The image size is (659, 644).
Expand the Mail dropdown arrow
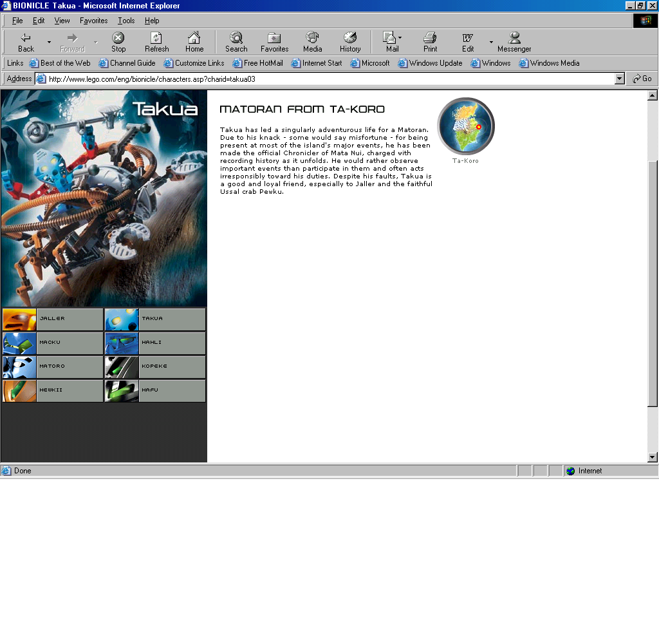point(400,37)
